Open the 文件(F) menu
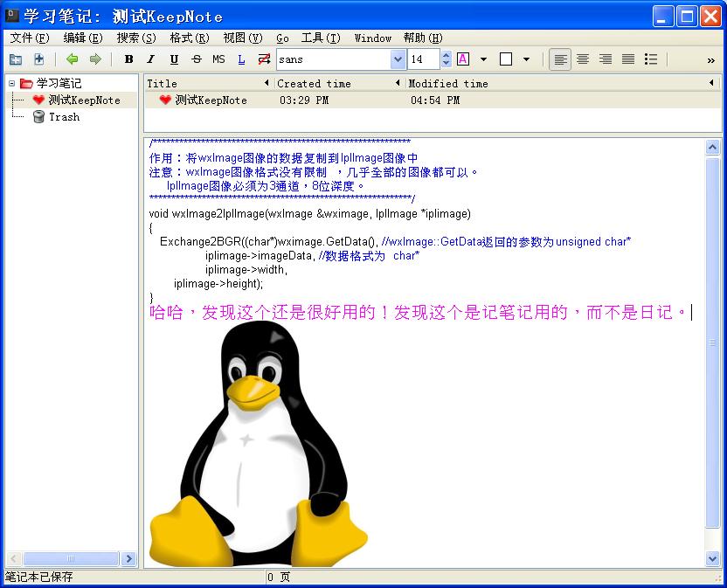This screenshot has height=588, width=727. [29, 38]
